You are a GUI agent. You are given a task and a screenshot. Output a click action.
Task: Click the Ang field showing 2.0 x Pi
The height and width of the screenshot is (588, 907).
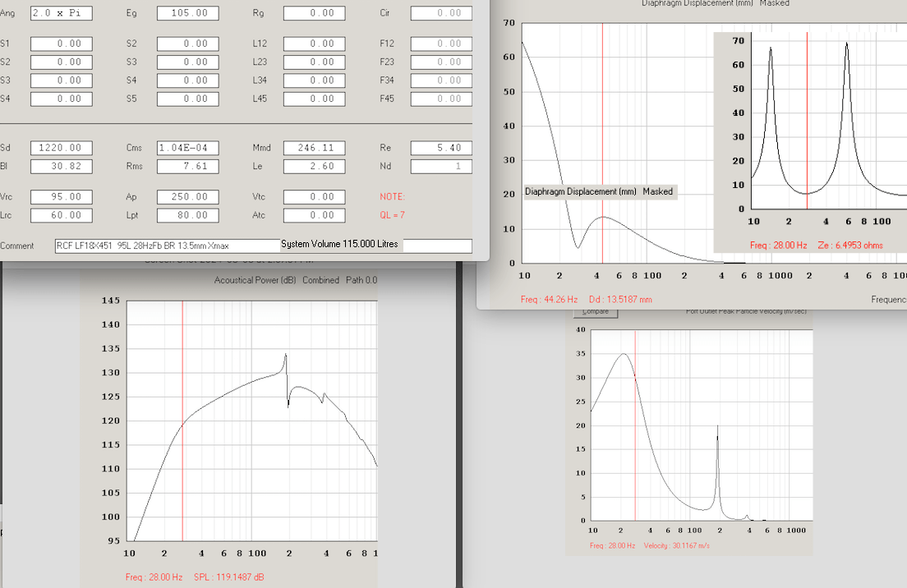(x=62, y=12)
